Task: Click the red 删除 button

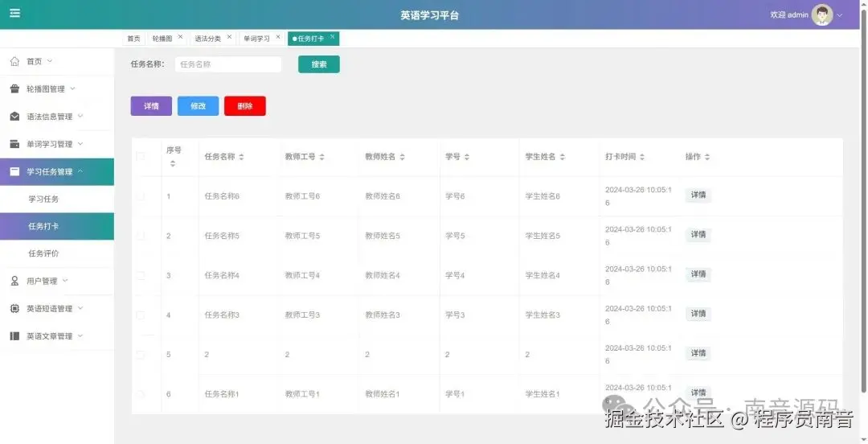Action: pyautogui.click(x=245, y=106)
